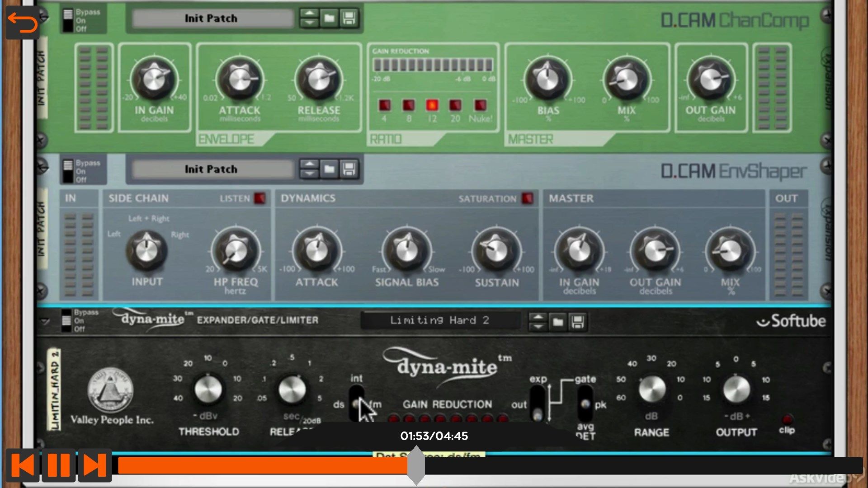Click the video progress bar
Viewport: 868px width, 488px height.
click(x=490, y=465)
